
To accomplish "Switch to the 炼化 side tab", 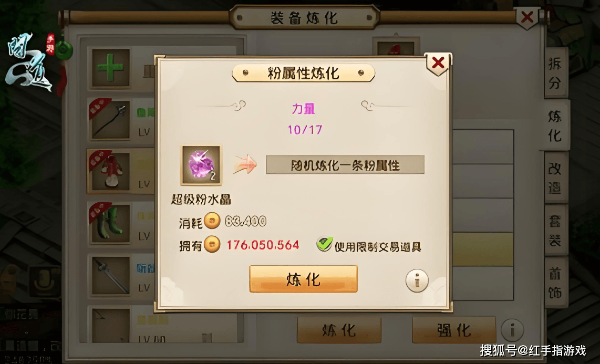I will coord(555,125).
